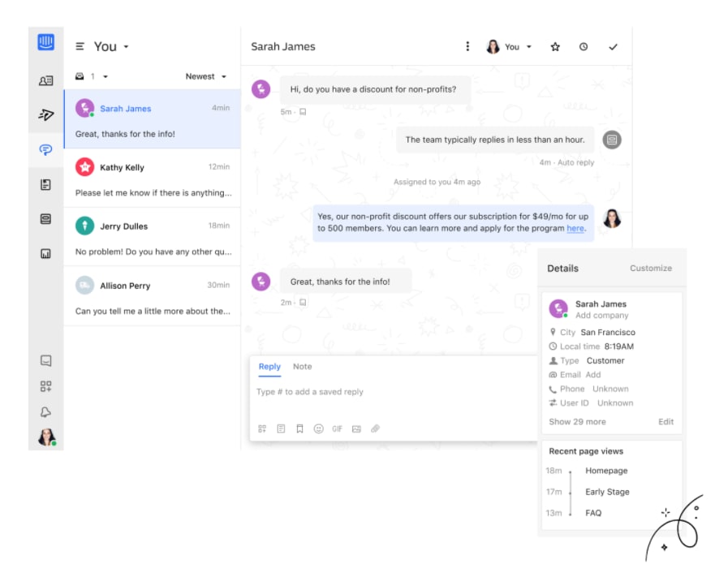Select the Allison Perry conversation

(153, 296)
